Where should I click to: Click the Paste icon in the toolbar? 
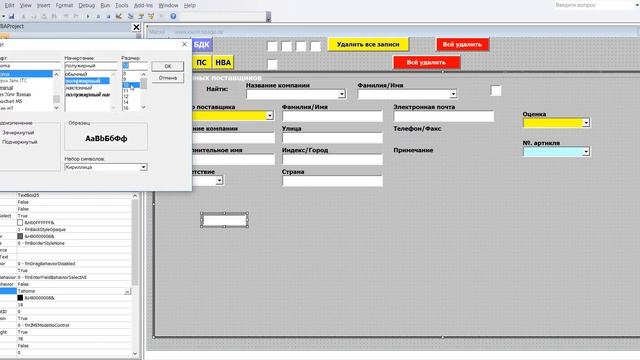(44, 16)
